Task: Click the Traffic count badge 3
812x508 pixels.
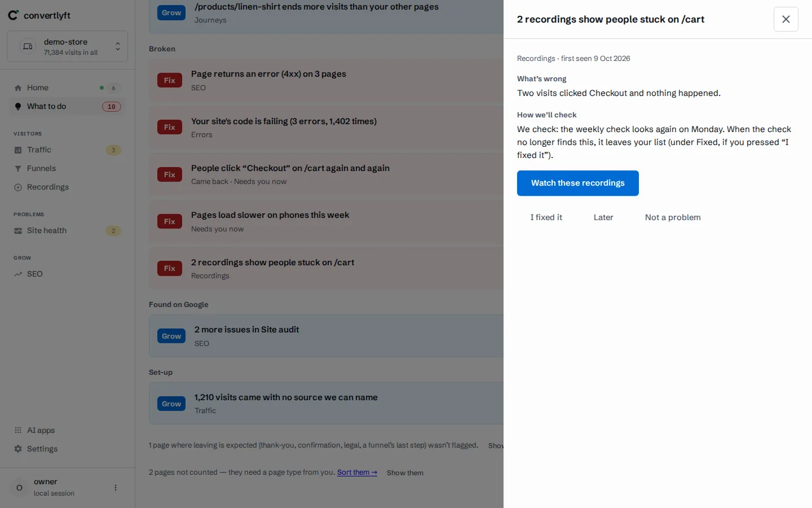Action: coord(113,150)
